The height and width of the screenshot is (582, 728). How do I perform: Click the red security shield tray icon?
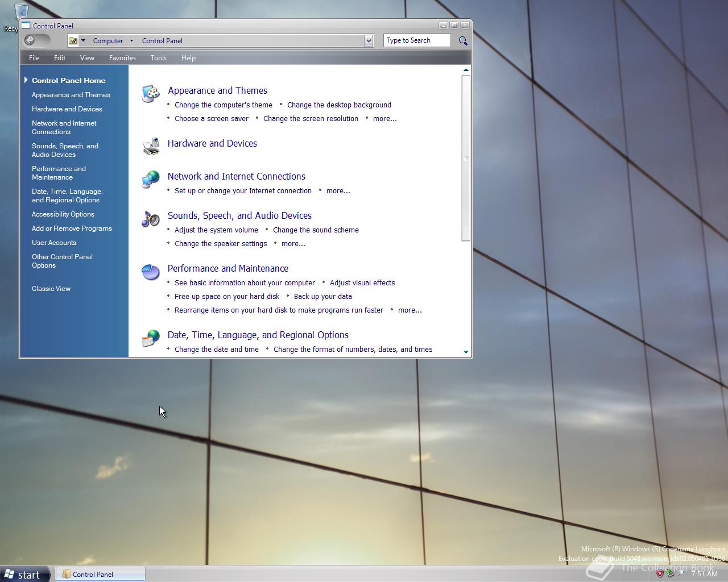660,573
